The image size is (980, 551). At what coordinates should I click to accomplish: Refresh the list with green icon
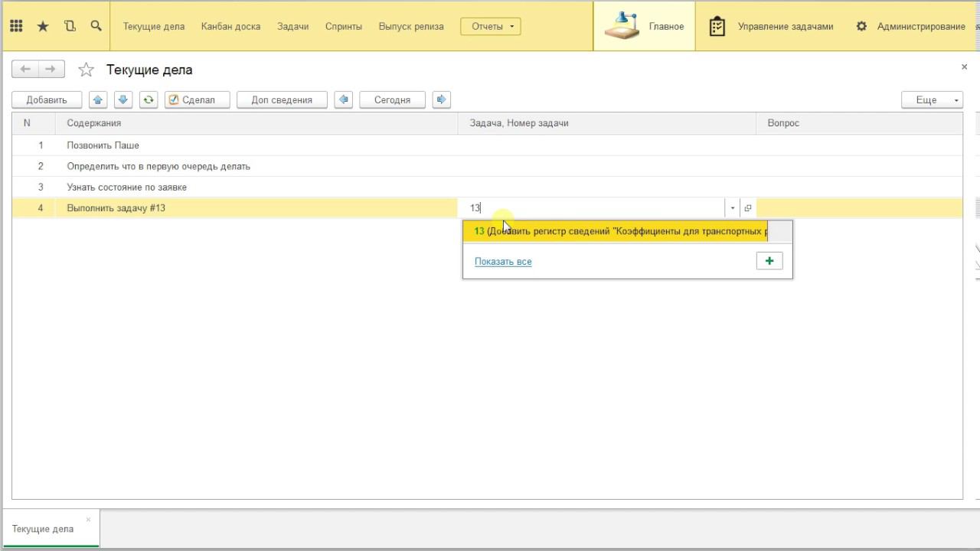pyautogui.click(x=149, y=99)
